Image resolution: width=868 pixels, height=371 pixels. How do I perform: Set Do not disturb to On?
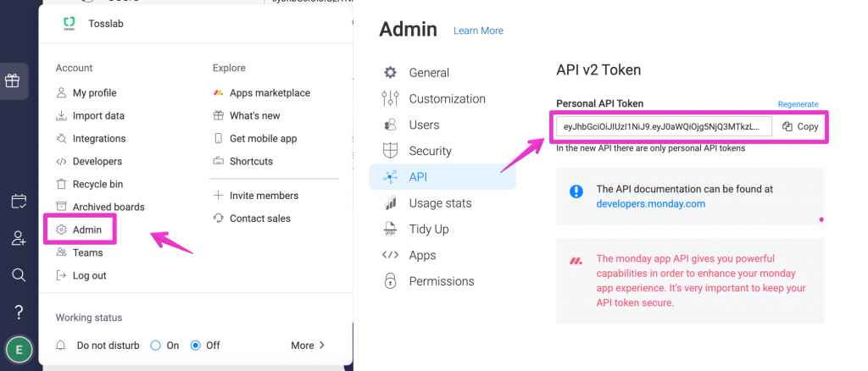tap(156, 346)
